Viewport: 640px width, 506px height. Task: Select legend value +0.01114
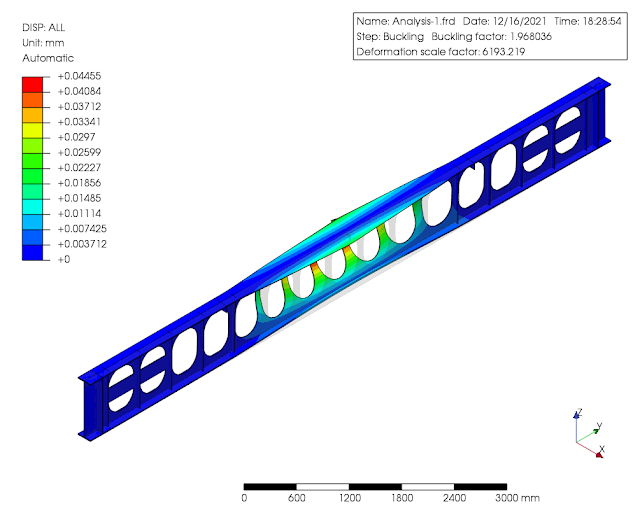[x=79, y=213]
